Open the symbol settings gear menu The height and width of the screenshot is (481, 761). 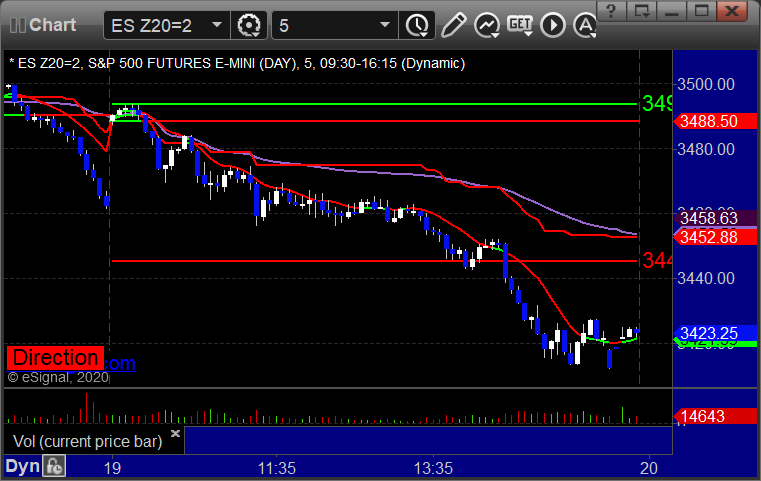click(x=249, y=25)
